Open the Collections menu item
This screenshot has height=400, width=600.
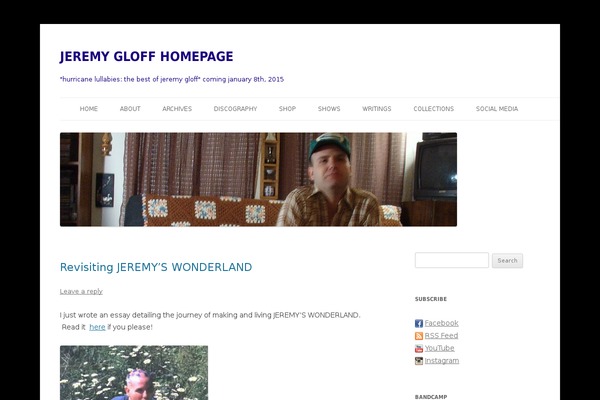(x=434, y=109)
